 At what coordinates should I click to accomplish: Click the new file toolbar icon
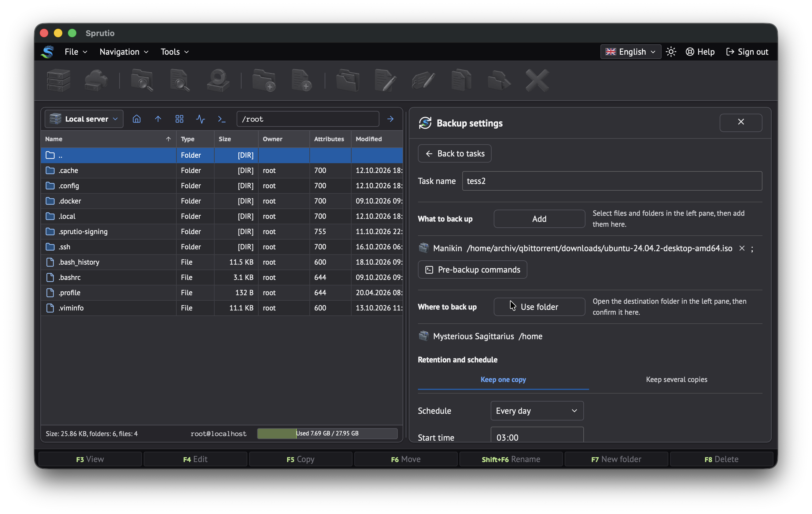coord(302,80)
